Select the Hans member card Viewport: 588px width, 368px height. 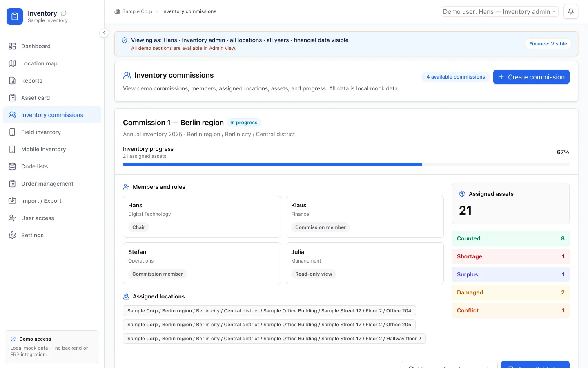click(202, 217)
